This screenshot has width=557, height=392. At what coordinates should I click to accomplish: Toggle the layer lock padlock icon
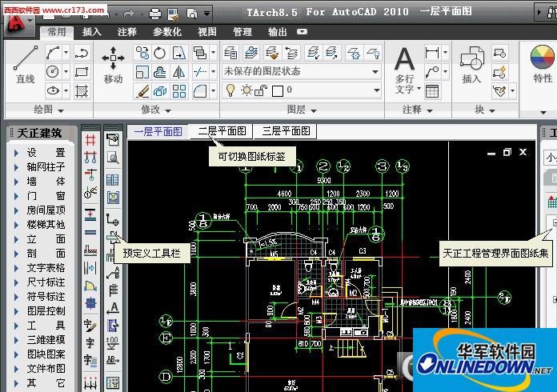260,91
